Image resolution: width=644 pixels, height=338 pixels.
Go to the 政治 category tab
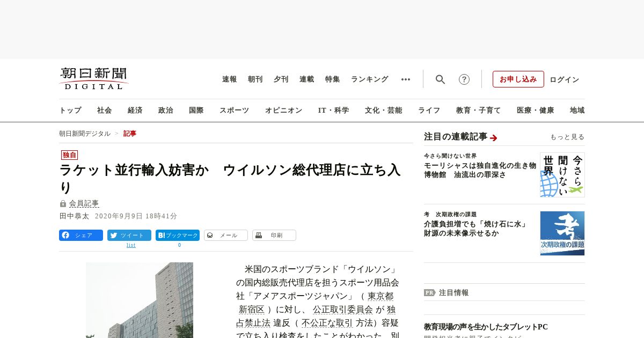[x=166, y=111]
